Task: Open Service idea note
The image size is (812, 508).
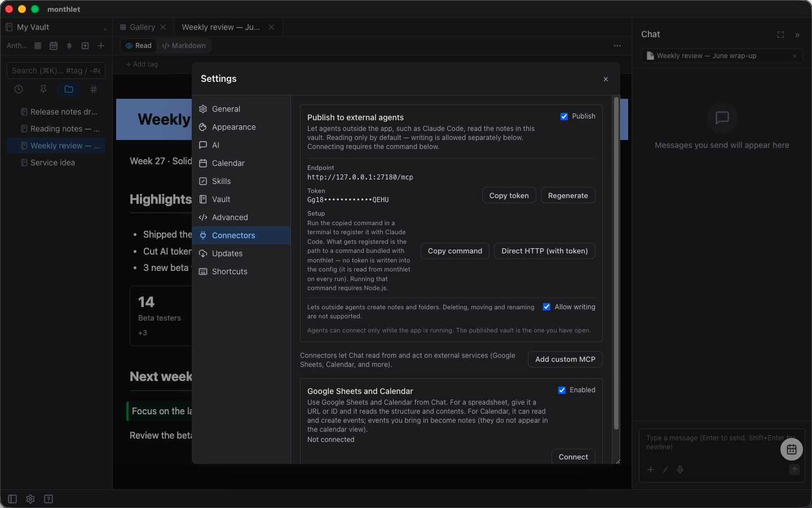Action: click(x=56, y=163)
